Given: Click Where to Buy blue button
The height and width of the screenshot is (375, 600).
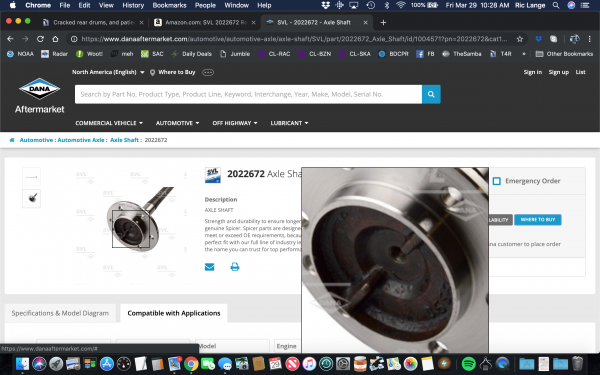Looking at the screenshot, I should (538, 220).
